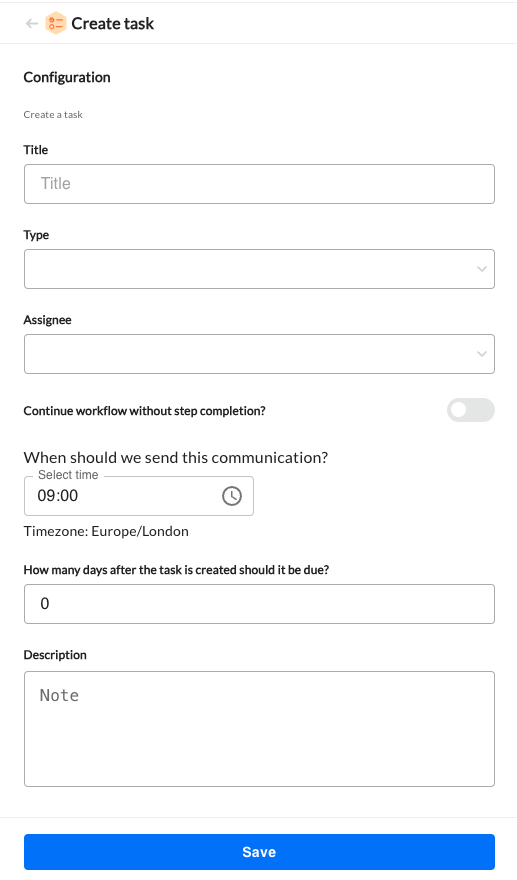Focus the Title text field

[x=259, y=184]
